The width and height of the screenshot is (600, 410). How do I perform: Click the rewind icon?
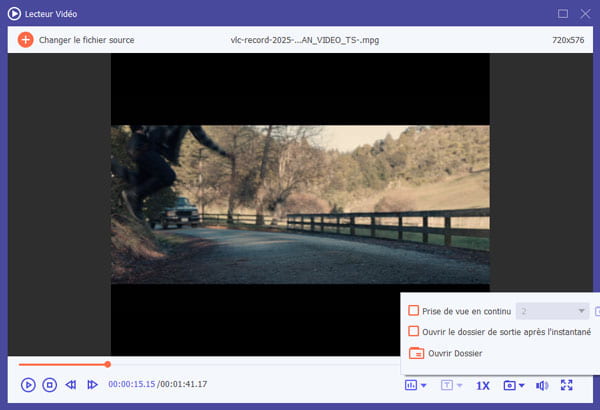click(x=71, y=385)
